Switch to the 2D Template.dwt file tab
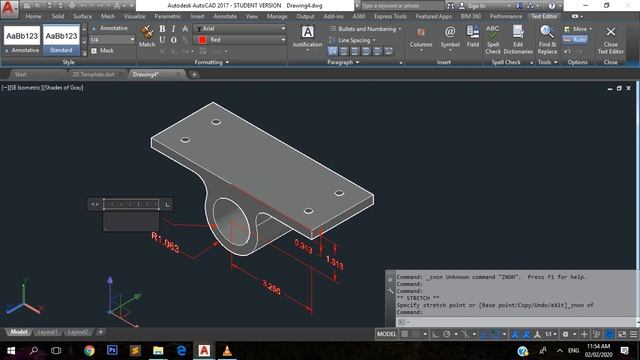 point(93,74)
